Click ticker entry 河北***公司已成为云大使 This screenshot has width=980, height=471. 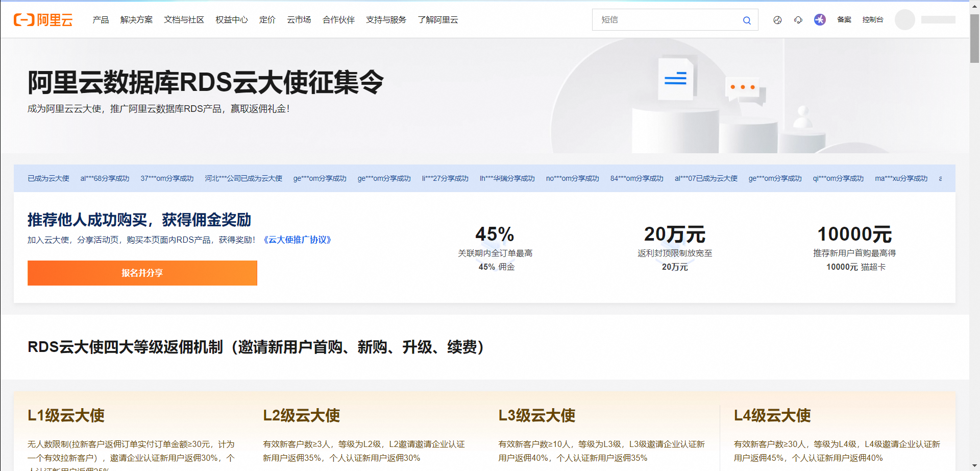click(243, 178)
